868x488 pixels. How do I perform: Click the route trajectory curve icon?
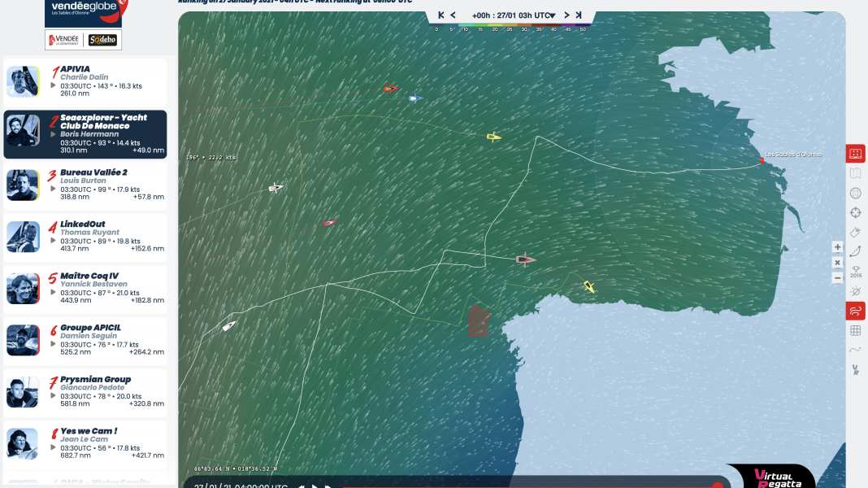pos(855,252)
